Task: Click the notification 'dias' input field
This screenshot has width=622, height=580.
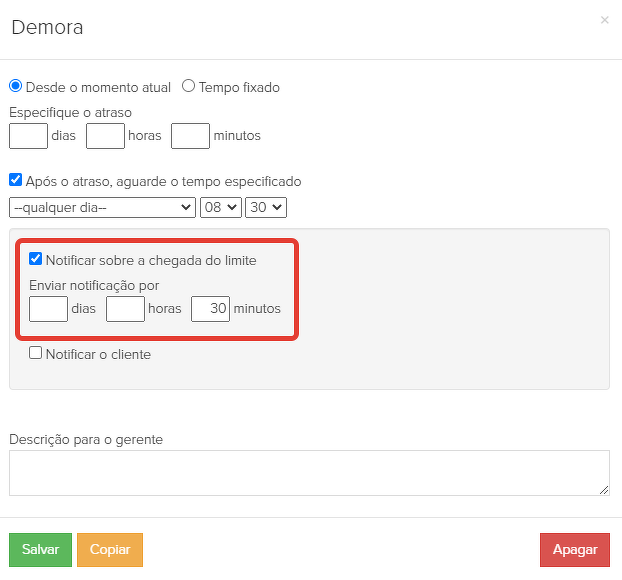Action: coord(48,309)
